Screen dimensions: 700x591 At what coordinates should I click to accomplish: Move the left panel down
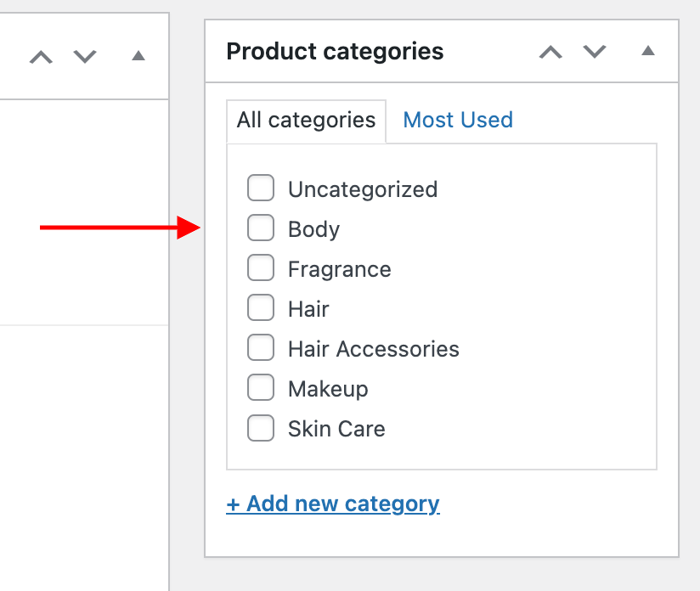(85, 57)
